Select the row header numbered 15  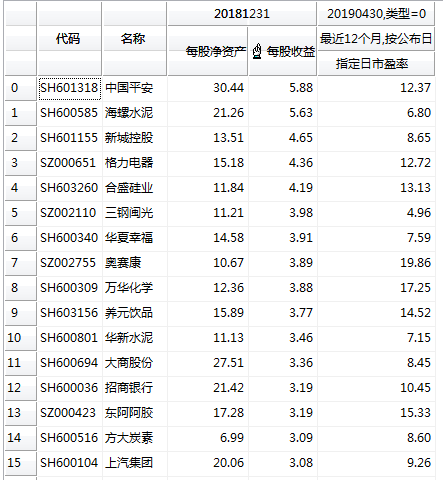(20, 463)
